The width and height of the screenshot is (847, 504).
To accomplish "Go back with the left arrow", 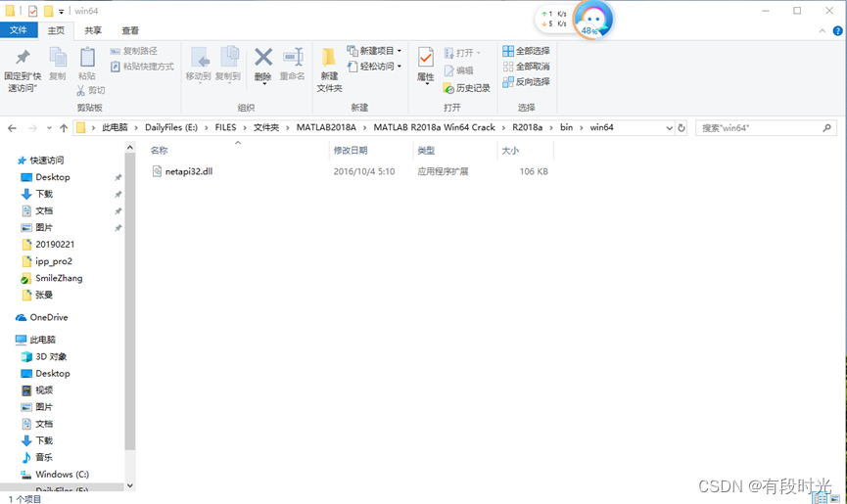I will [x=12, y=128].
